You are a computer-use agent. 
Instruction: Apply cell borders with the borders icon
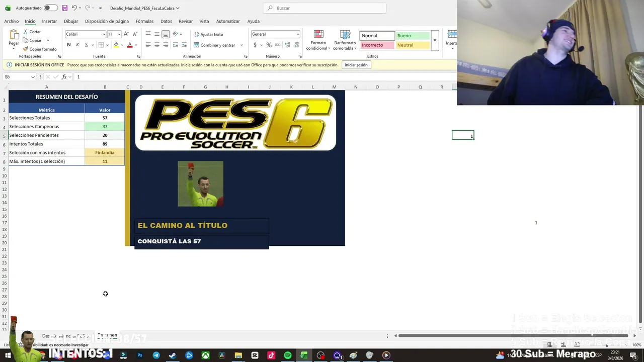click(101, 45)
